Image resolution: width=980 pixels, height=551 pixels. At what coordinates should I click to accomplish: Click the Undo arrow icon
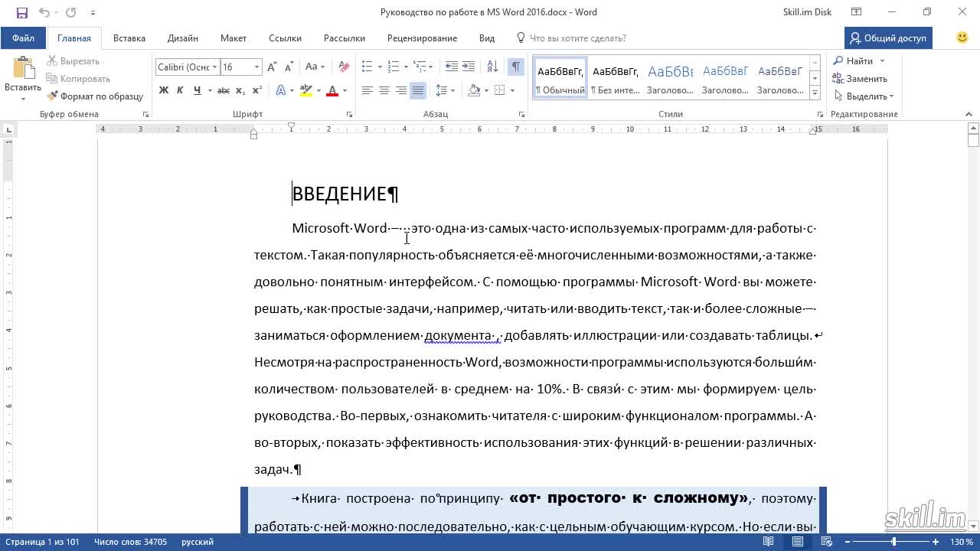click(44, 12)
